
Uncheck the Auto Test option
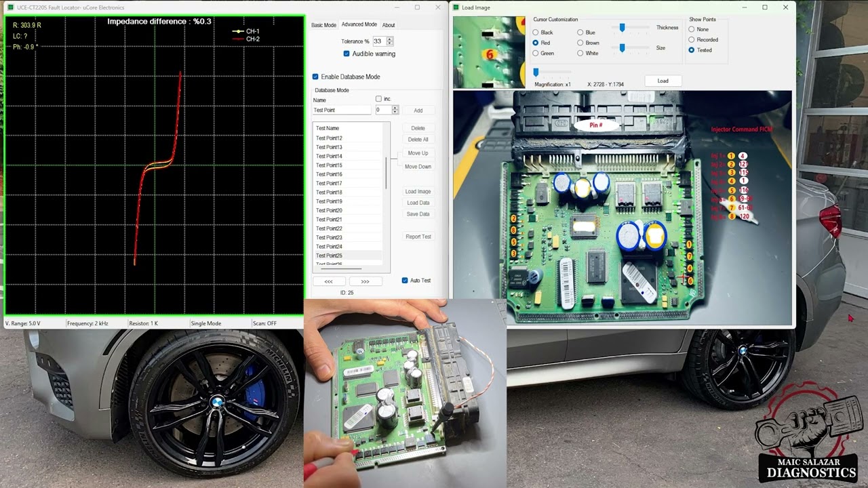pos(405,281)
